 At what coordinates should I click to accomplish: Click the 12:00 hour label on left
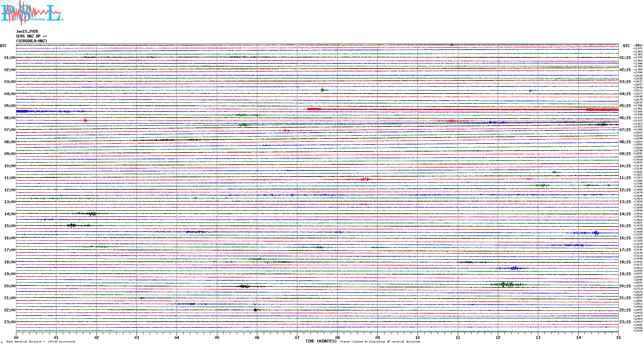[10, 190]
